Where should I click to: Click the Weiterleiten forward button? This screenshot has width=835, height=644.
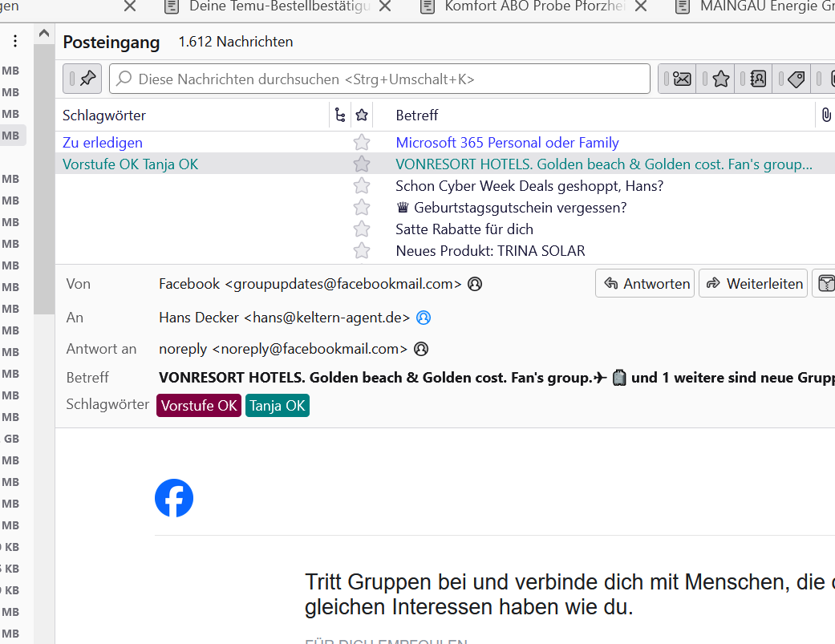754,284
